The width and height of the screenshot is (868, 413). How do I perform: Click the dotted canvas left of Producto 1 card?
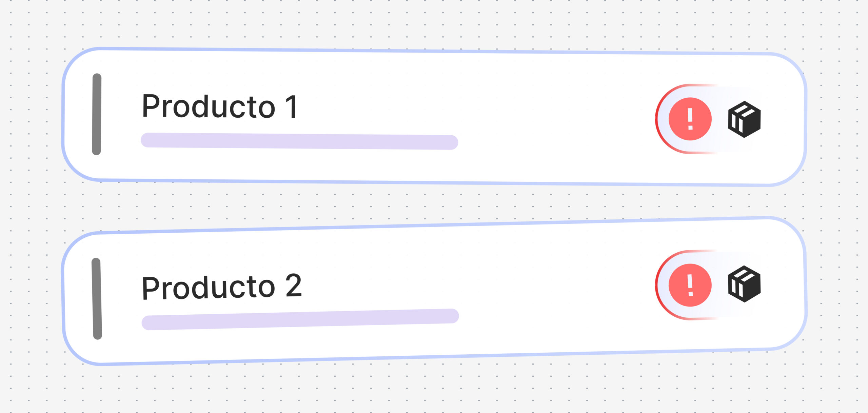[31, 115]
